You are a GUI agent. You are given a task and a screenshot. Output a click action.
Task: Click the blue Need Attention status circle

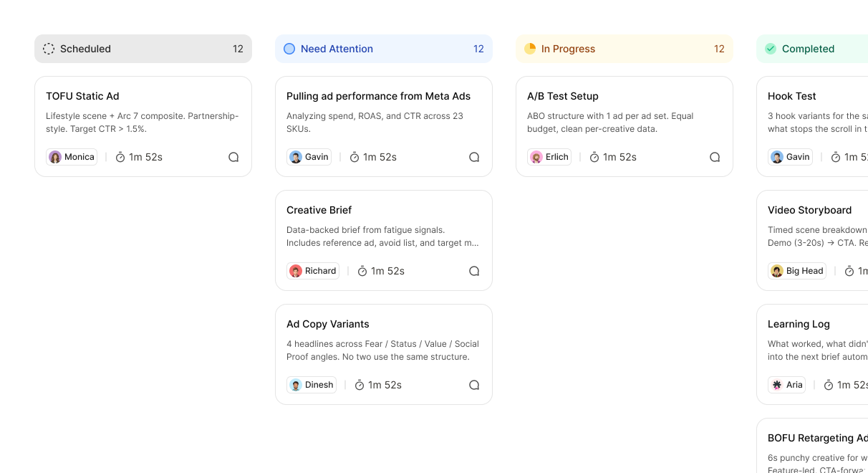click(289, 49)
